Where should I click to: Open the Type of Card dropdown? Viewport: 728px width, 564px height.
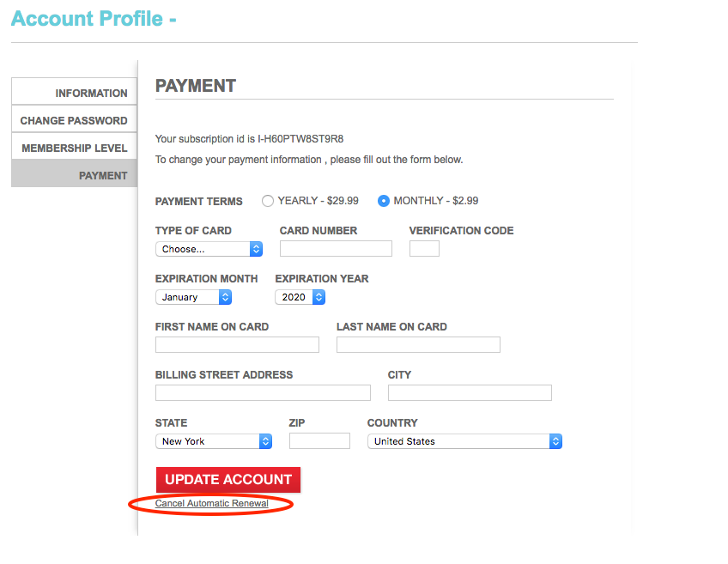tap(209, 249)
